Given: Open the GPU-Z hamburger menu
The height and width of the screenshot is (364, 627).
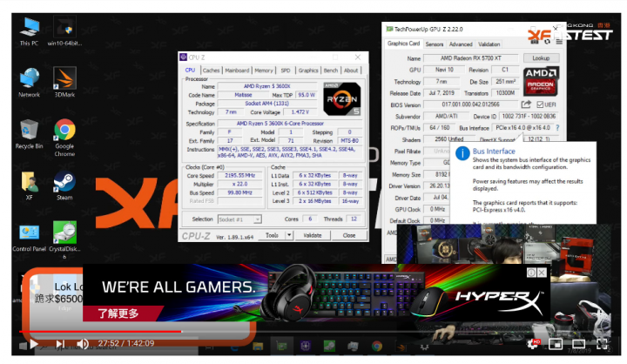Looking at the screenshot, I should [559, 41].
